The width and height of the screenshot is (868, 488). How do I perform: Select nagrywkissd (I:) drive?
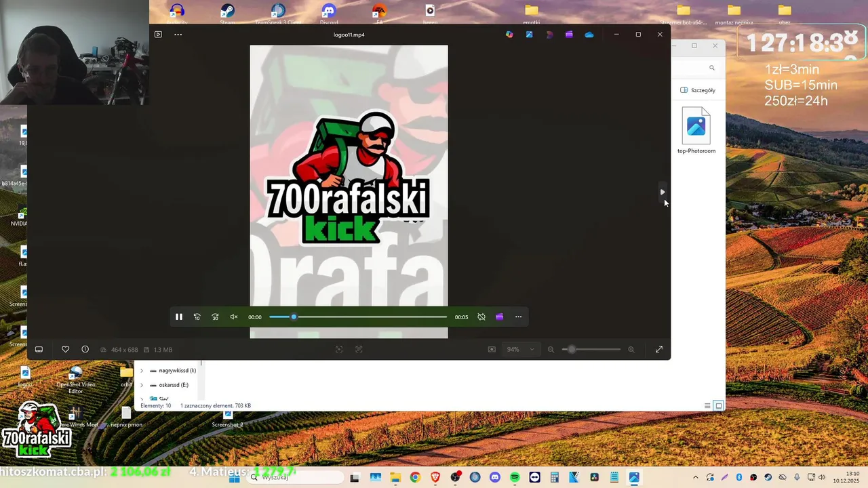click(173, 371)
